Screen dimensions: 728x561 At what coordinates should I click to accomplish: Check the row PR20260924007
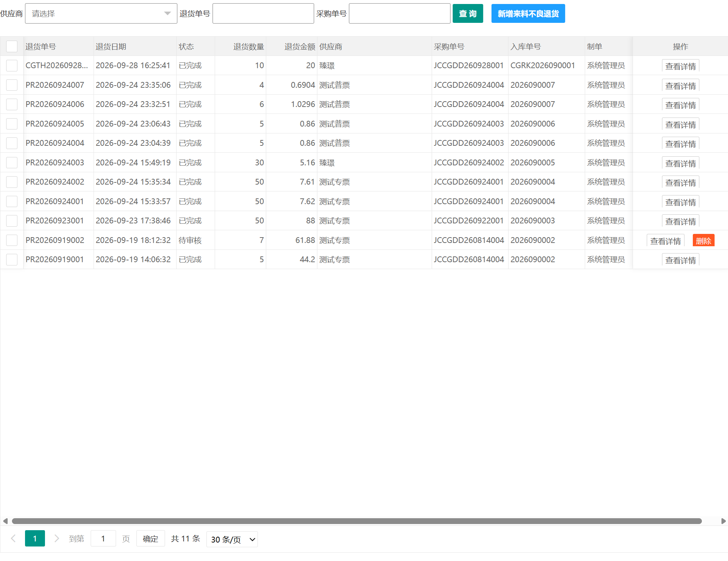(x=12, y=85)
